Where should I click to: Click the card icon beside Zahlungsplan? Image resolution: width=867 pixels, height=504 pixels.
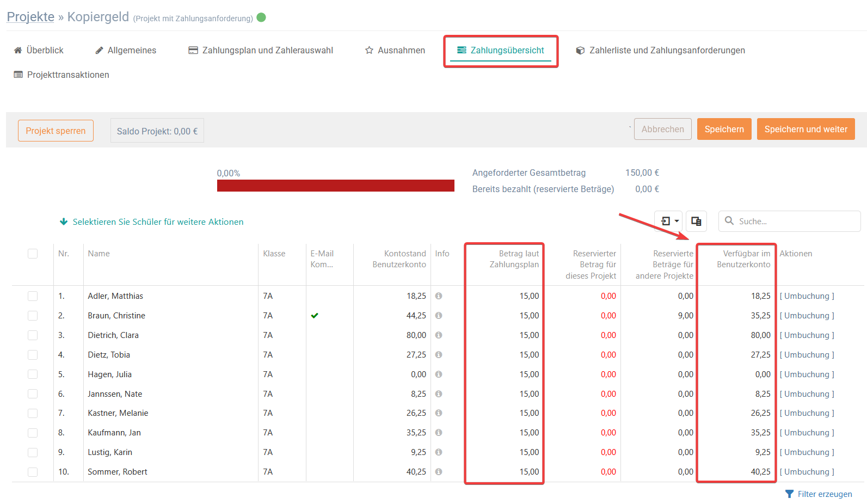pyautogui.click(x=193, y=50)
